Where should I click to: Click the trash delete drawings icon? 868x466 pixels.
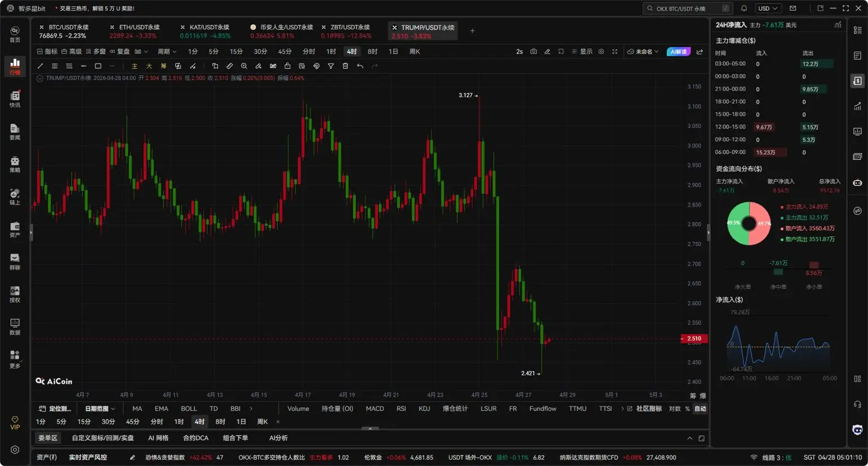(x=345, y=66)
